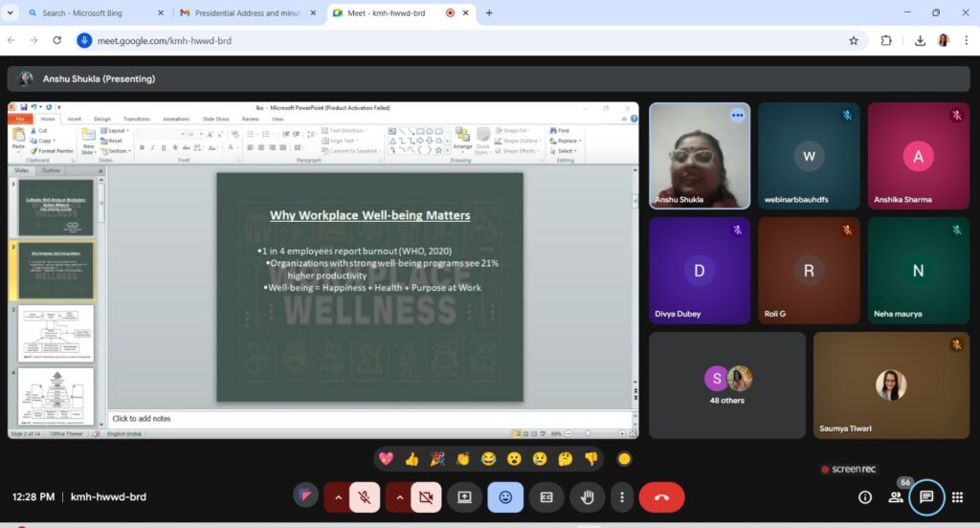Expand video settings arrow beside camera
Viewport: 980px width, 528px height.
click(398, 497)
